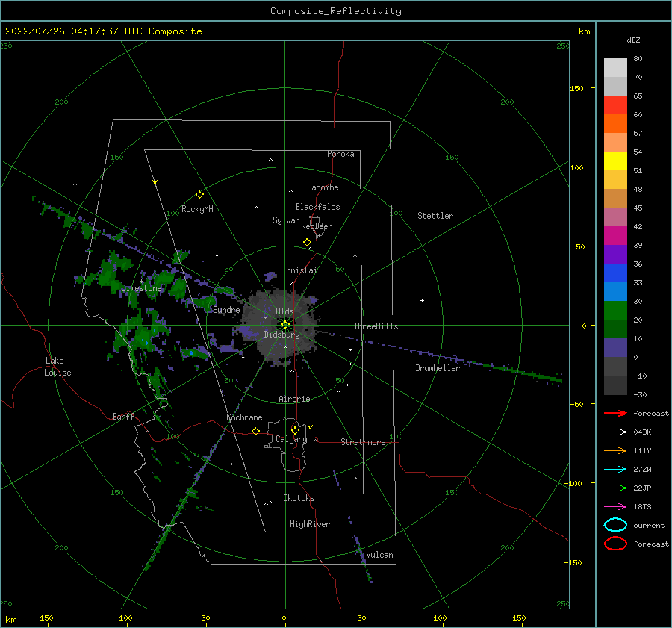Click the HighRiver town label
The image size is (672, 628).
pyautogui.click(x=310, y=524)
